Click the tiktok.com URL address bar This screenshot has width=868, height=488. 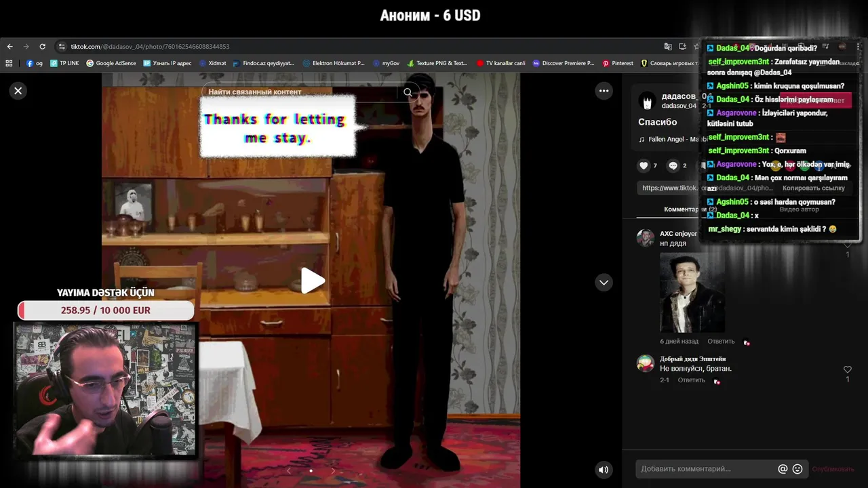click(150, 47)
